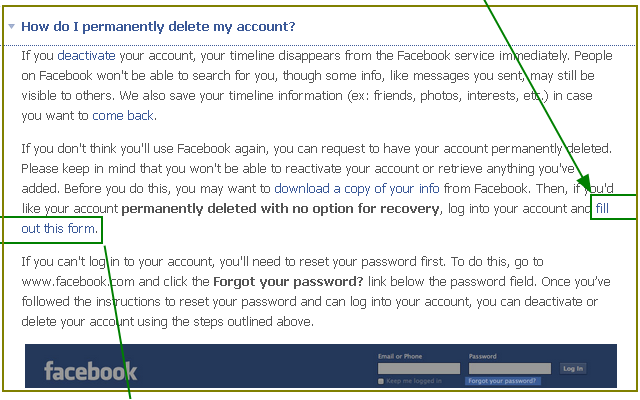Click the 'Password' label above its field
640x400 pixels.
(x=483, y=356)
